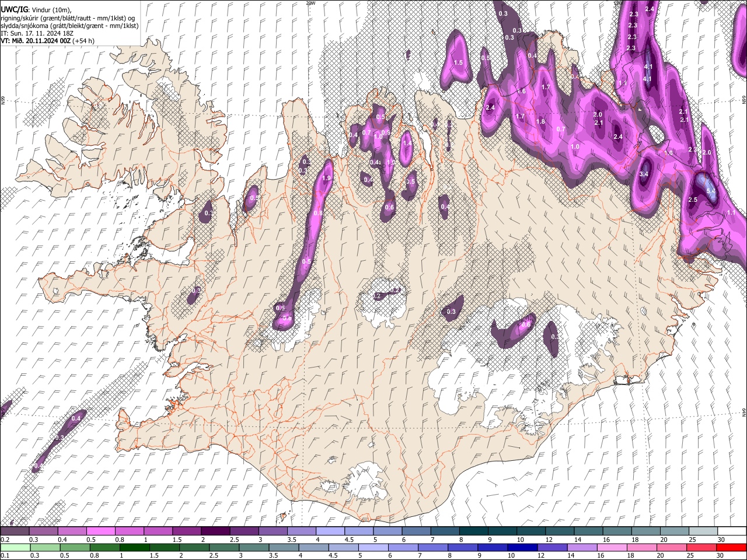The height and width of the screenshot is (560, 747).
Task: Click the 0.1 label on the lower legend
Action: (x=5, y=556)
